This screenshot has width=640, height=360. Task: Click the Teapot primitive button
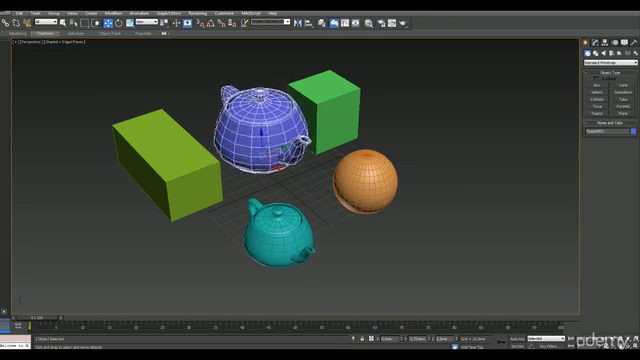click(x=597, y=113)
